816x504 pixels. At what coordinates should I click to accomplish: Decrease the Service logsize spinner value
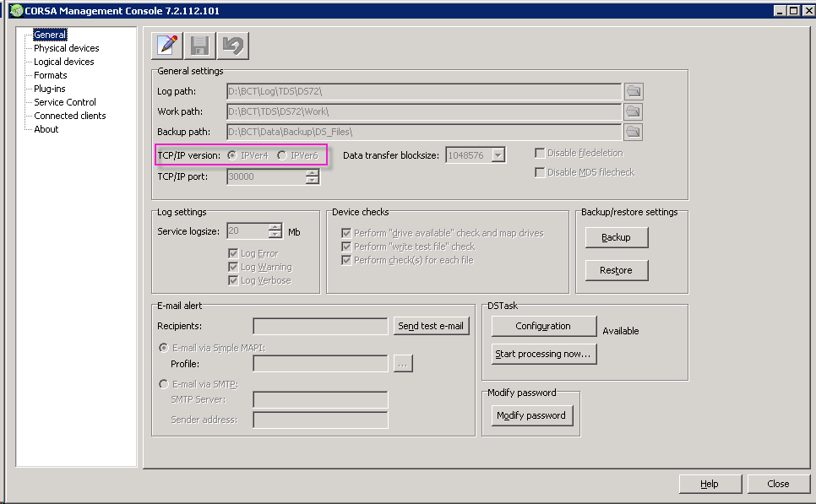click(275, 235)
